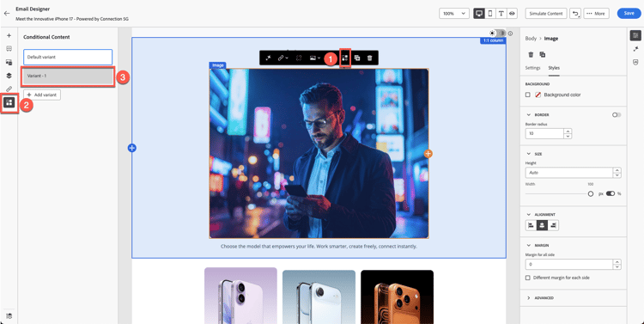644x324 pixels.
Task: Click the Margin for all side stepper arrows
Action: click(x=617, y=265)
